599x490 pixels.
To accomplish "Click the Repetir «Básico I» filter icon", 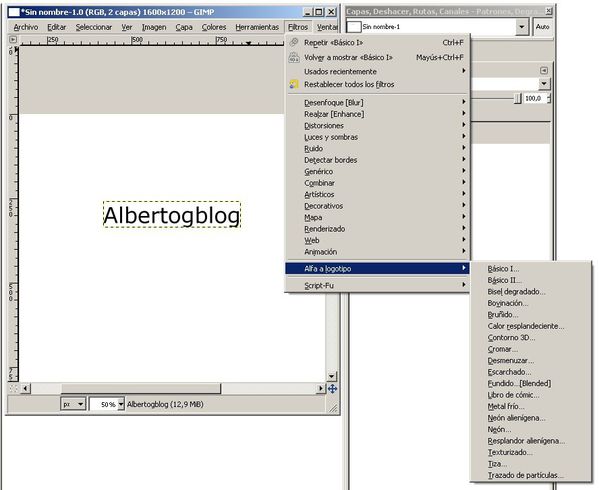I will (x=294, y=42).
